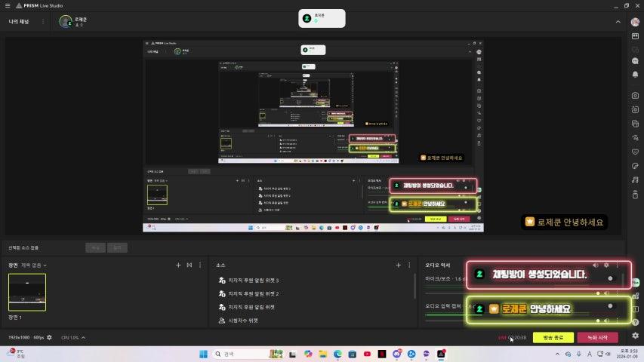Viewport: 644px width, 362px height.
Task: Open the draw pen squiggle tool
Action: click(635, 137)
